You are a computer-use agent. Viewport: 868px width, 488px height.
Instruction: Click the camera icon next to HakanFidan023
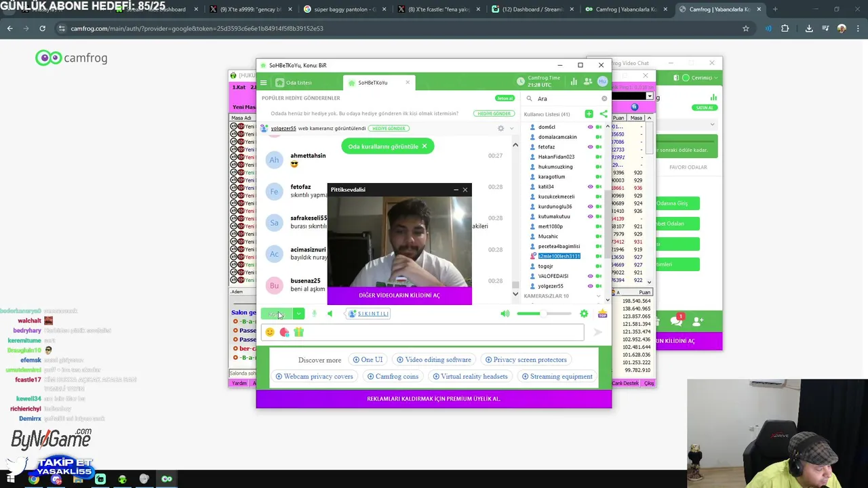(599, 157)
